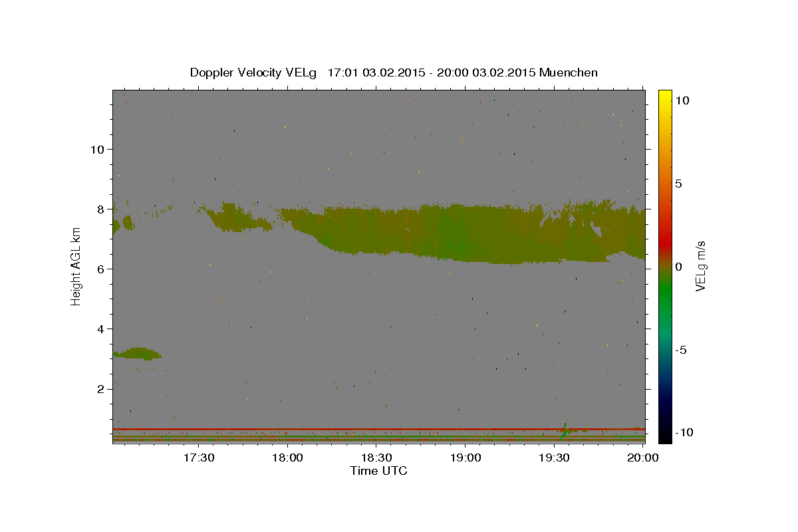Click the 17:30 time tick label
The width and height of the screenshot is (798, 532).
coord(198,458)
